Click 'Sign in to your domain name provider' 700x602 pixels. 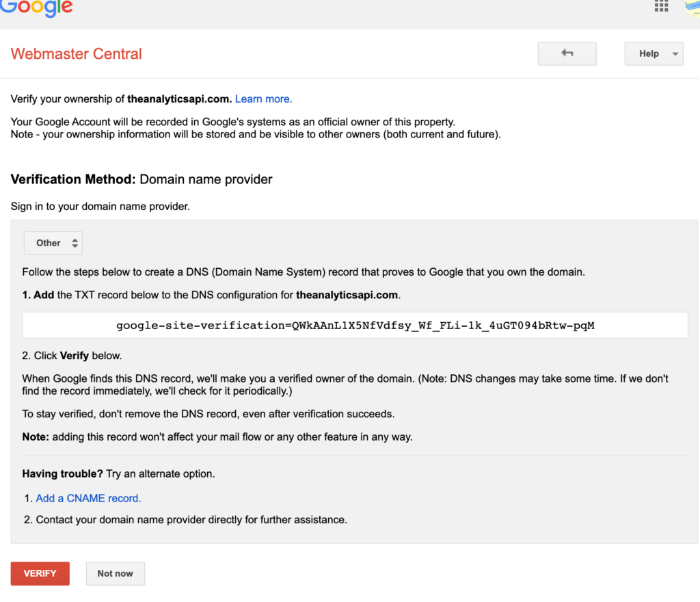100,206
